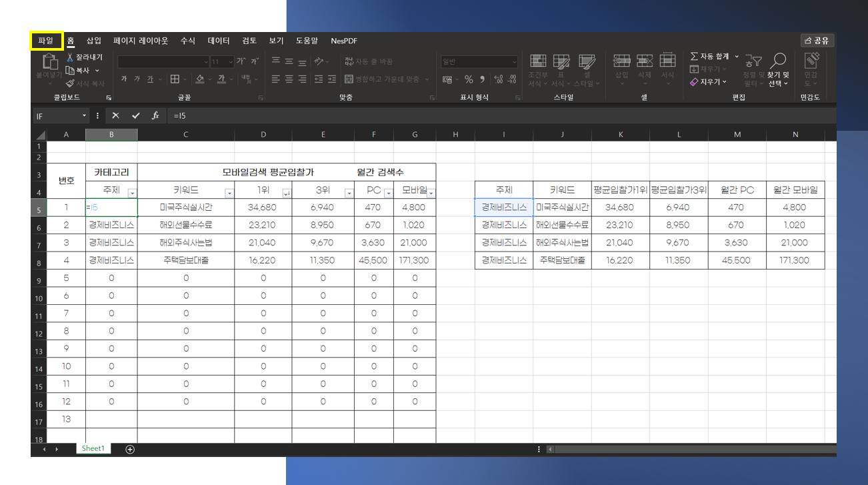868x485 pixels.
Task: Expand the Clear (지우기) dropdown
Action: (725, 82)
